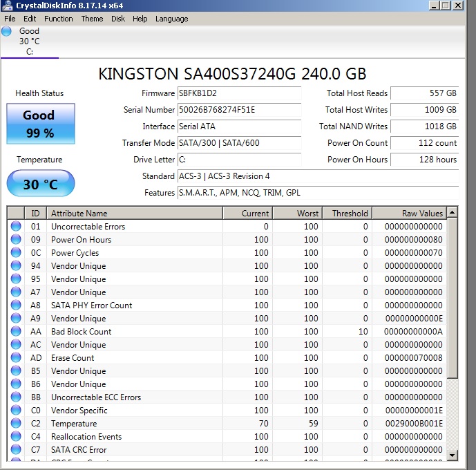Click the attribute list scrollbar thumb

click(x=453, y=298)
